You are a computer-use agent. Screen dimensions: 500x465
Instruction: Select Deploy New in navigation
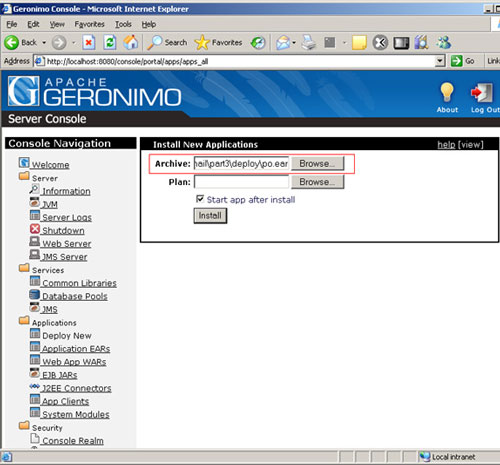coord(67,336)
